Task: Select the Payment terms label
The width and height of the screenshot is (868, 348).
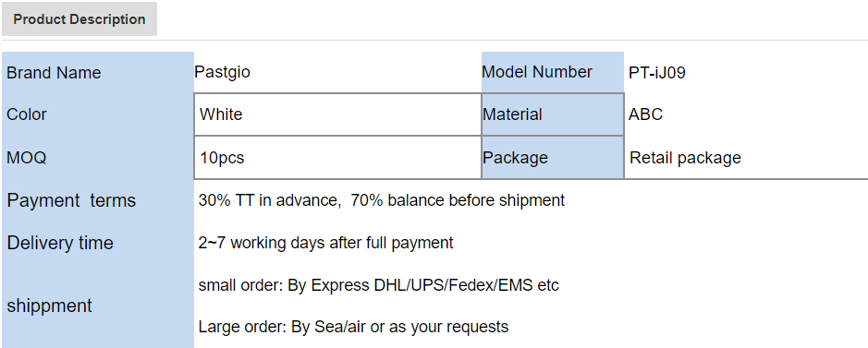Action: click(71, 200)
